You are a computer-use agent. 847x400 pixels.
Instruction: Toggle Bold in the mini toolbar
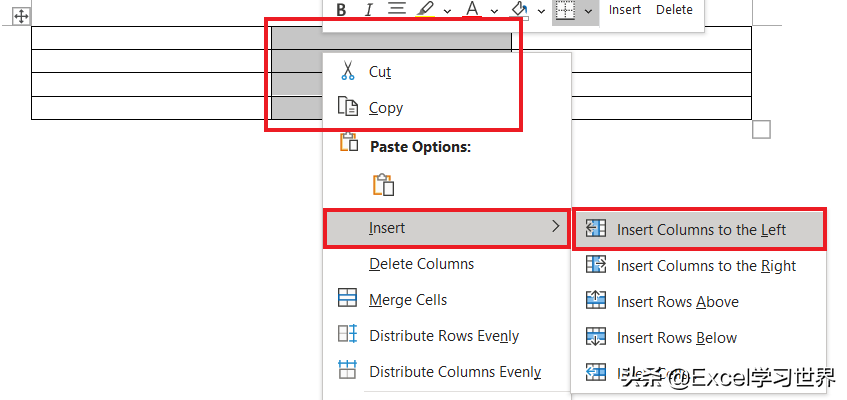click(341, 10)
